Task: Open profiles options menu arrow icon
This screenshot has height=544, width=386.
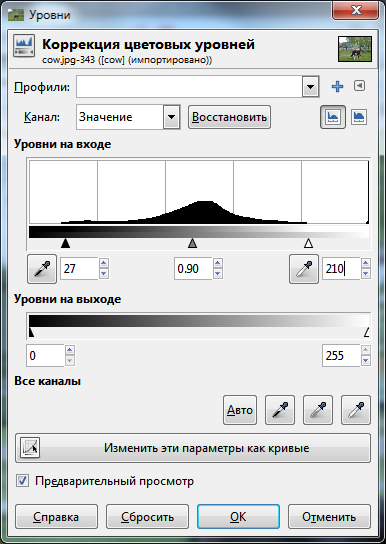Action: point(360,85)
